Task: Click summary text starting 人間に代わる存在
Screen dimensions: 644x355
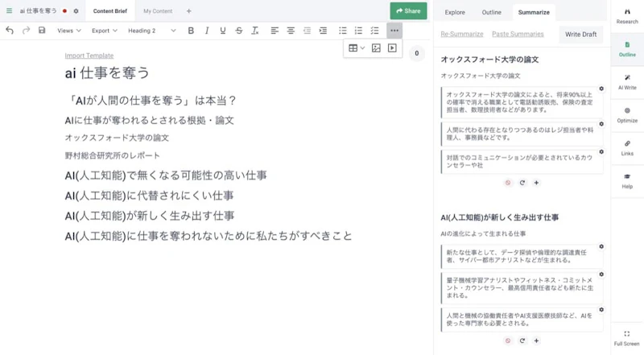Action: 520,134
